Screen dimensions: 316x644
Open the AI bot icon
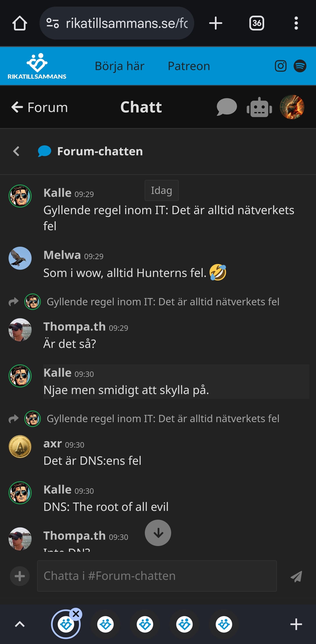click(259, 107)
